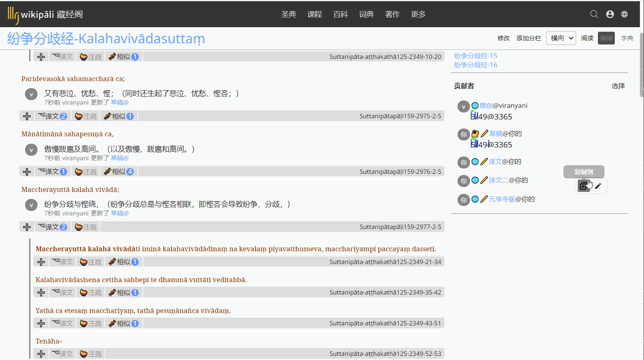Open the 更多 menu
644x360 pixels.
click(x=418, y=14)
